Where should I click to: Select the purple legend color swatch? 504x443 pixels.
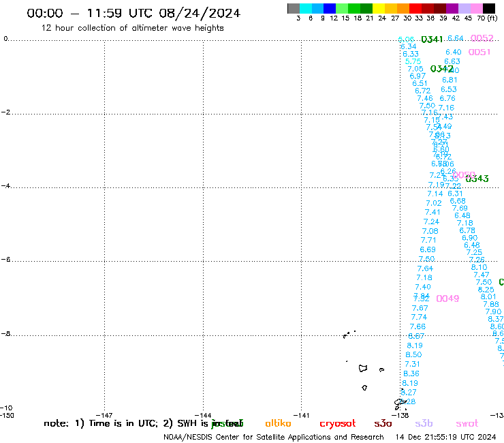point(452,8)
